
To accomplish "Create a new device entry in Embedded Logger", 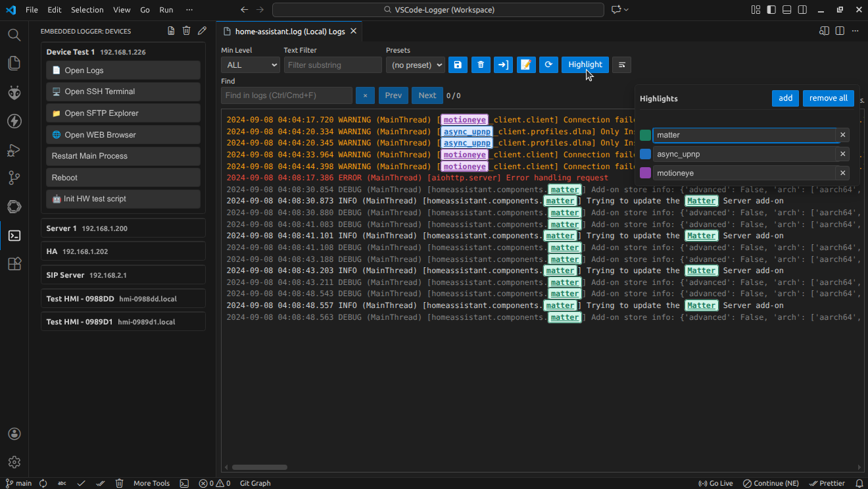I will point(171,30).
